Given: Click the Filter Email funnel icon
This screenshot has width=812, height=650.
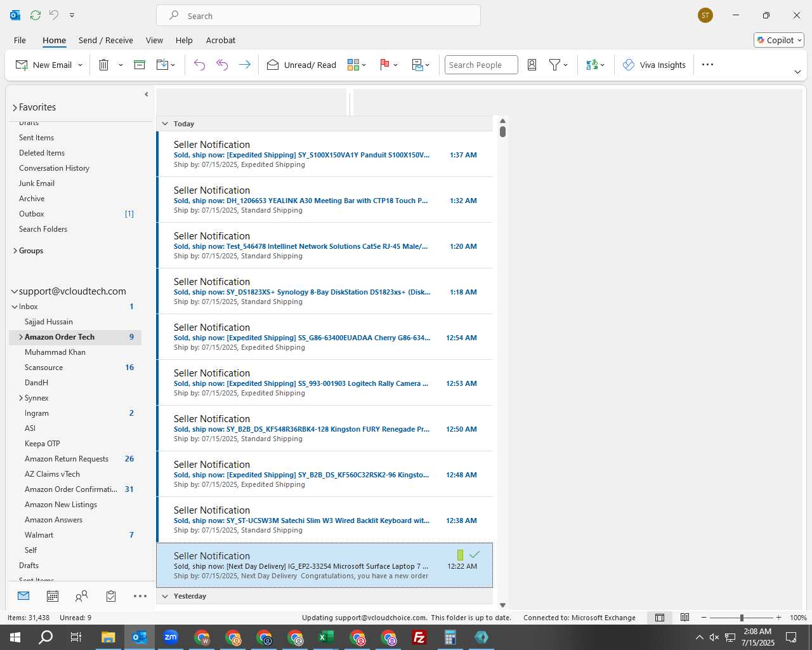Looking at the screenshot, I should click(554, 65).
